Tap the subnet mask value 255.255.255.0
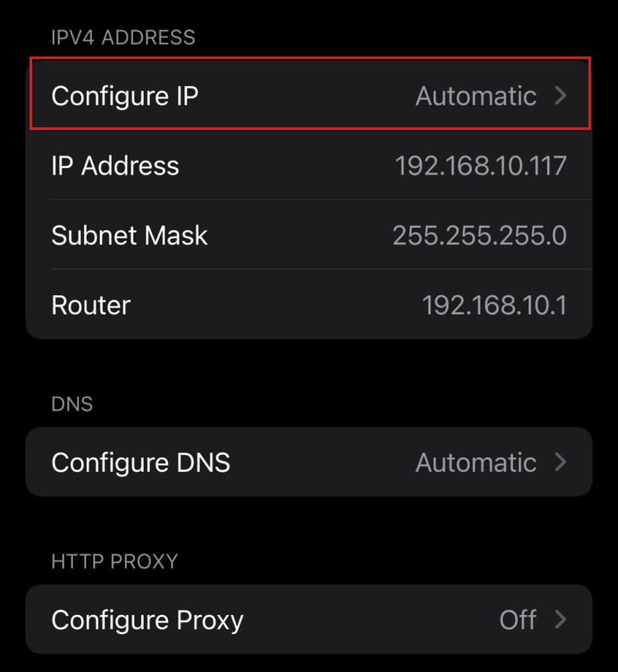Viewport: 618px width, 672px height. 479,235
